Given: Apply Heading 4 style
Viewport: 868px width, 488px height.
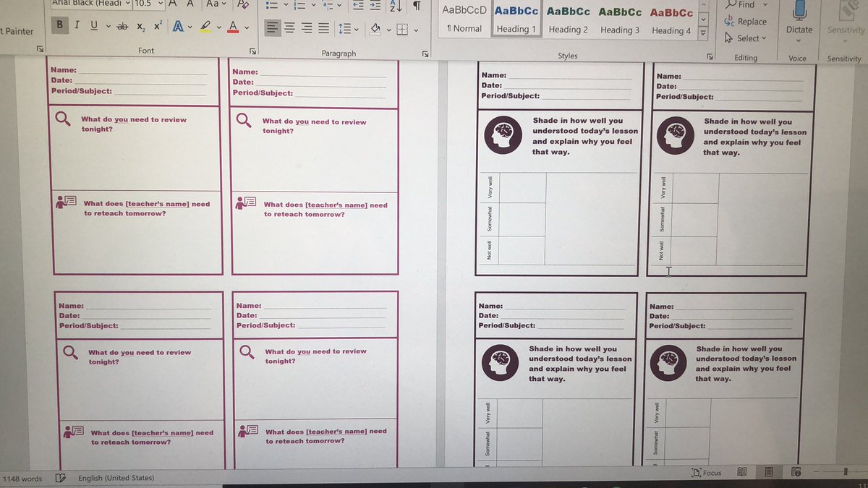Looking at the screenshot, I should (671, 21).
